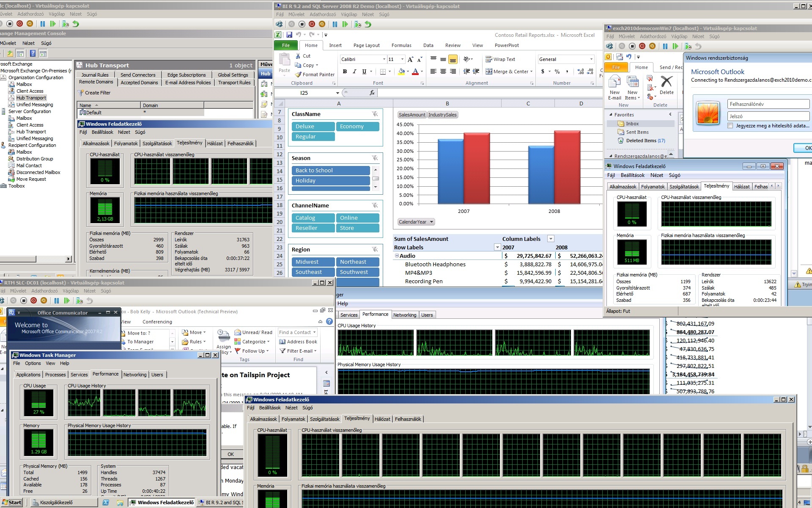Toggle the Holiday season slicer item
This screenshot has height=508, width=812.
click(331, 180)
